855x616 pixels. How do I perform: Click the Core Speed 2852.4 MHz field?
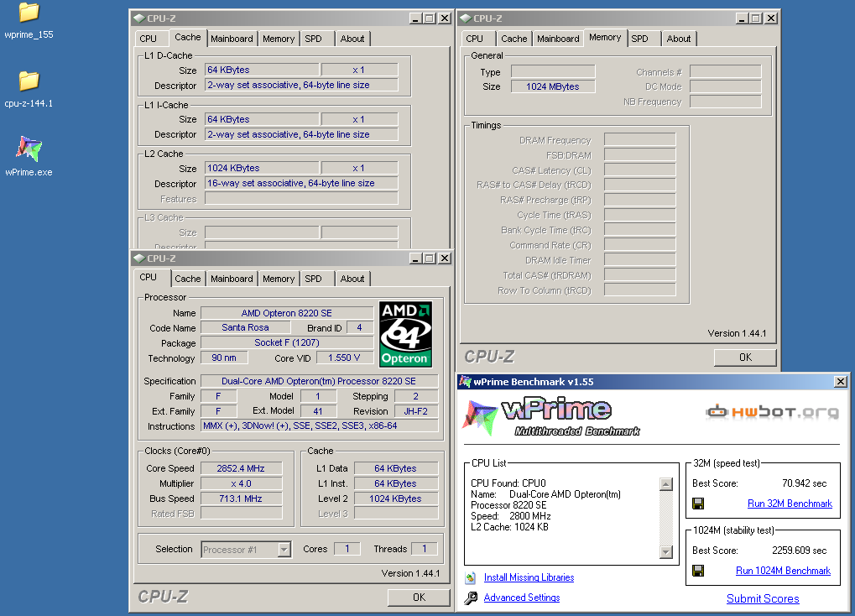pos(241,468)
